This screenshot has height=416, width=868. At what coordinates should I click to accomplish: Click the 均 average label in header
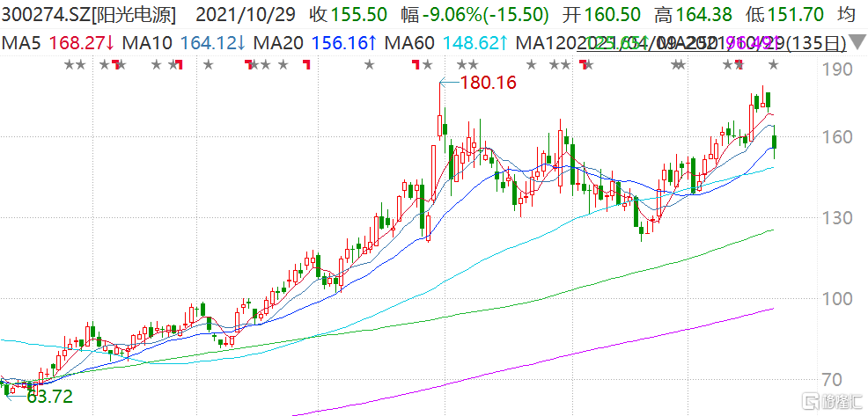[846, 15]
